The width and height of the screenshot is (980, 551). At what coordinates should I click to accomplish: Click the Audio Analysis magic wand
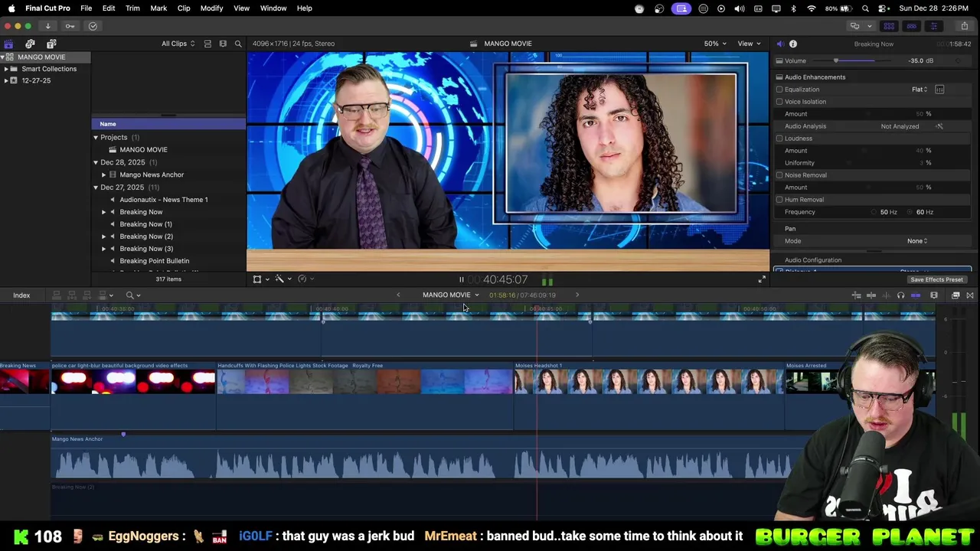[x=939, y=126]
